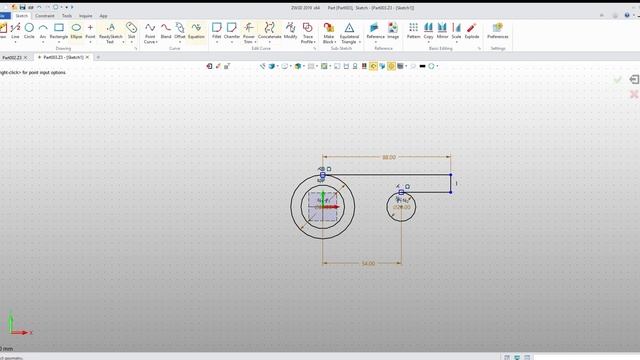Expand the Basic Editing group launcher

(479, 49)
